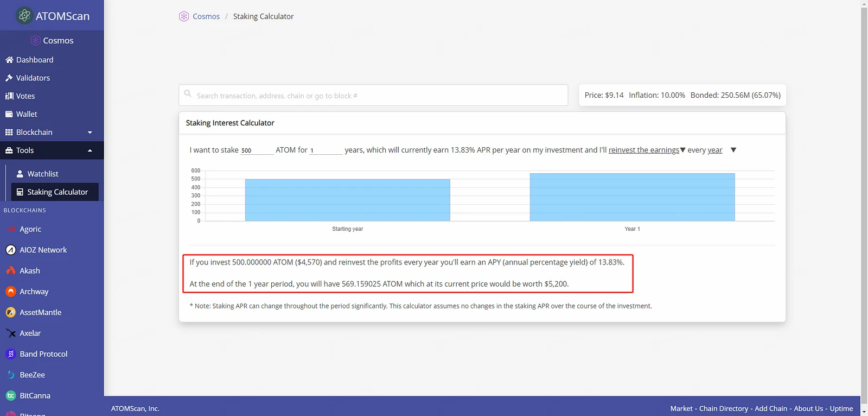
Task: Open the reinvest the earnings dropdown
Action: coord(647,150)
